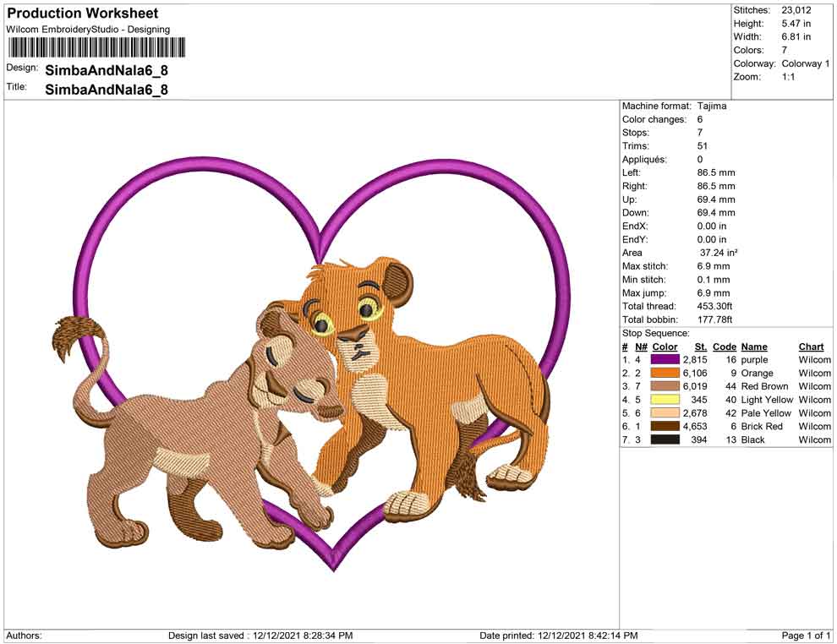Click the Trims value '51'

tap(703, 145)
